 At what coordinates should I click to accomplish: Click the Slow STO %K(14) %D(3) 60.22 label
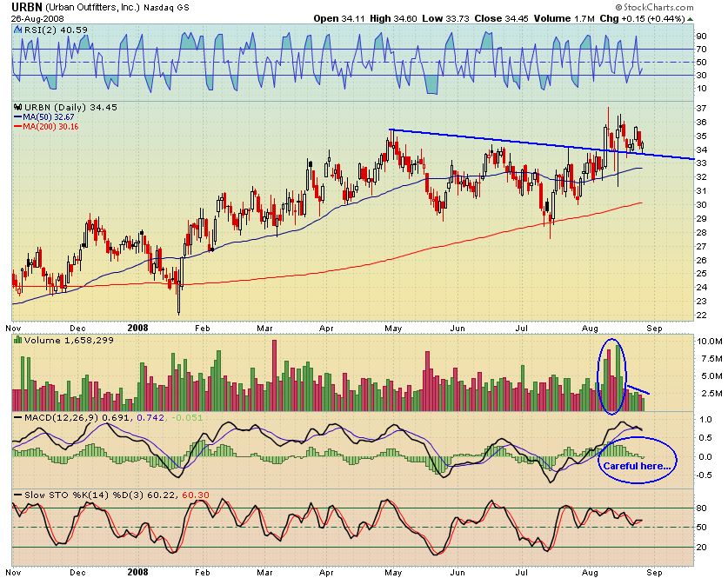point(101,495)
